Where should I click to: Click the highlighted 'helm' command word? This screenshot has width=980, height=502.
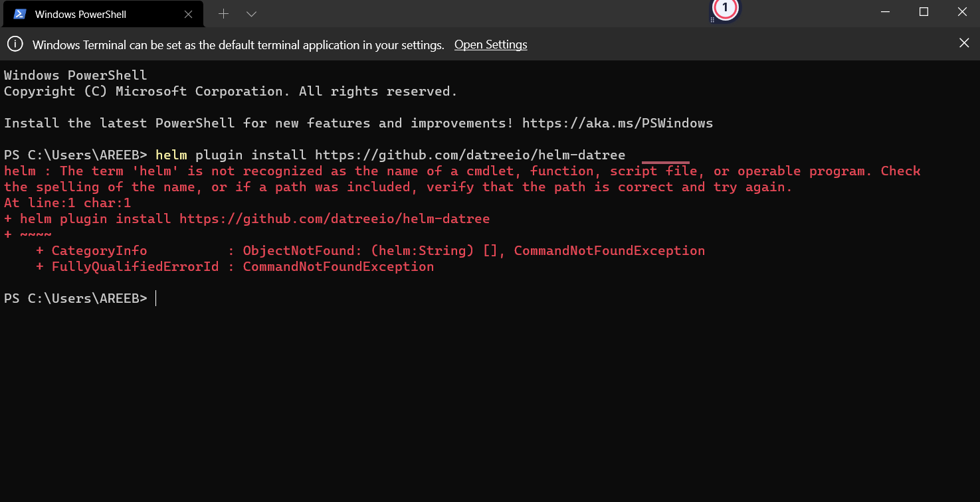pyautogui.click(x=171, y=155)
